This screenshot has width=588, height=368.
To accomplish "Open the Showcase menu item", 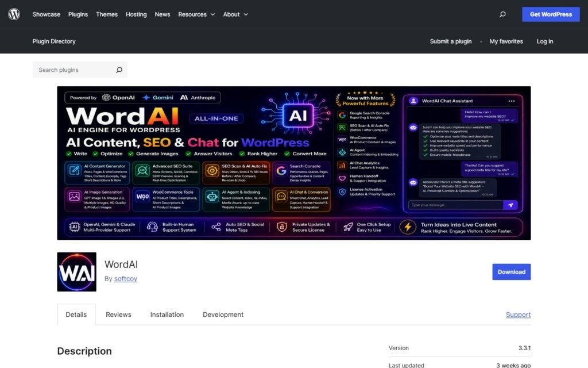I will 46,14.
